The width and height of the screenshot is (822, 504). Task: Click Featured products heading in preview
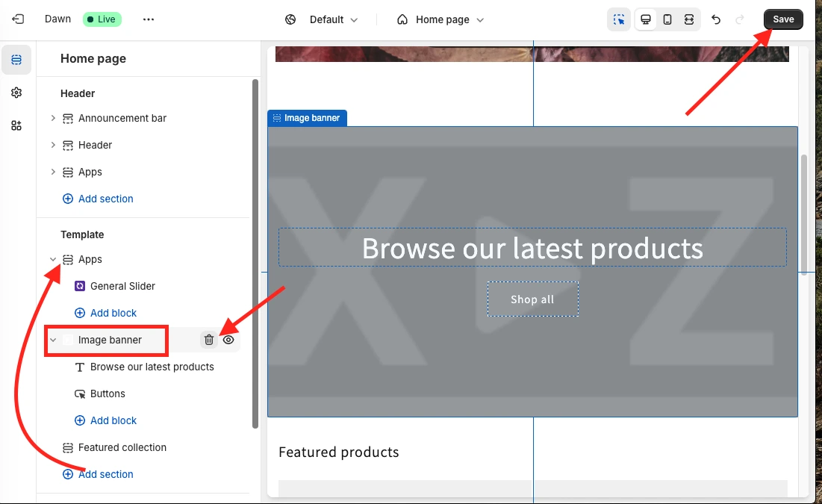pos(339,452)
